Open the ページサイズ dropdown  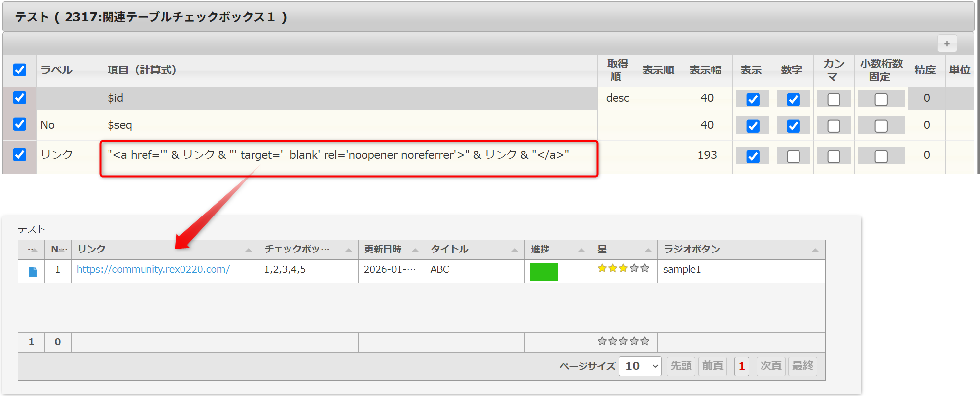tap(640, 366)
